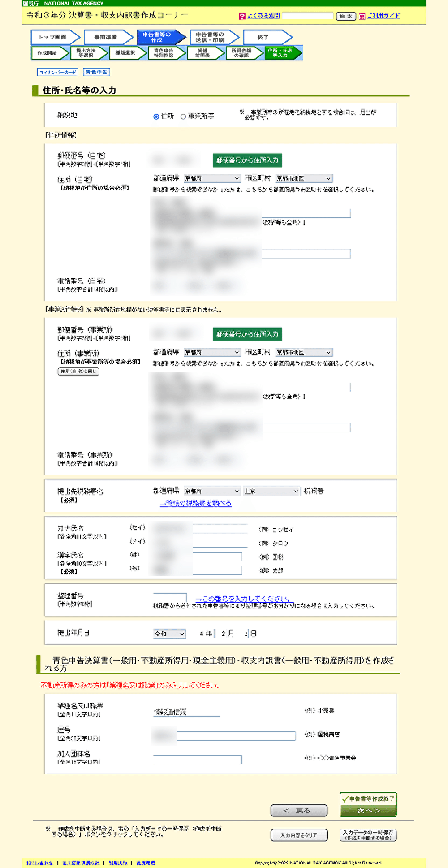
Task: Focus the header search text field
Action: pos(308,16)
